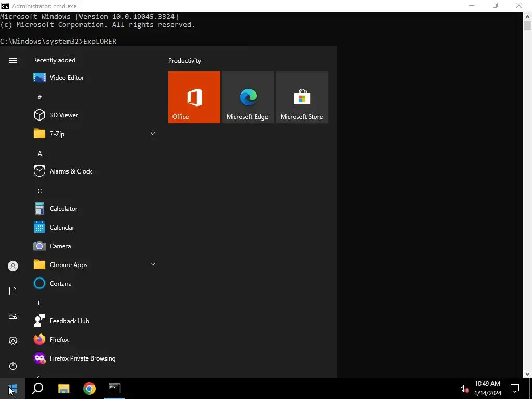Click the muted volume tray icon
This screenshot has width=532, height=399.
pyautogui.click(x=464, y=389)
